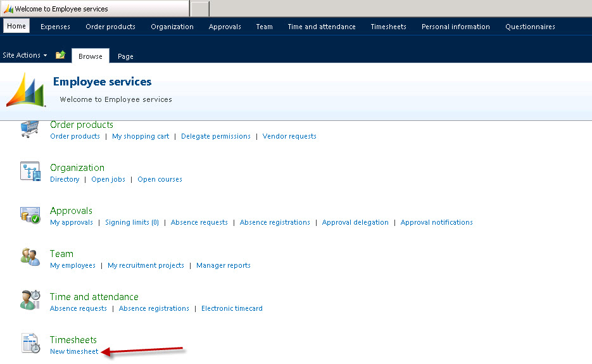The height and width of the screenshot is (364, 592).
Task: Click the Approvals section icon
Action: coord(30,215)
